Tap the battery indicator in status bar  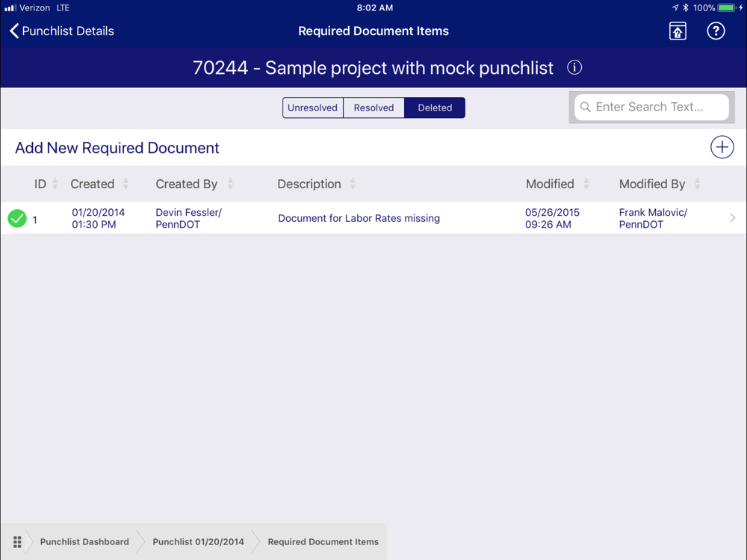[727, 7]
